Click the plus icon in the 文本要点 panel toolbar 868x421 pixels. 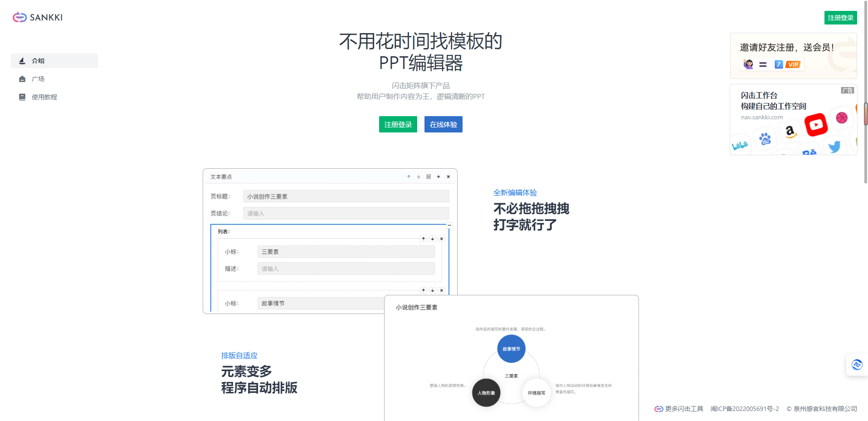click(438, 176)
